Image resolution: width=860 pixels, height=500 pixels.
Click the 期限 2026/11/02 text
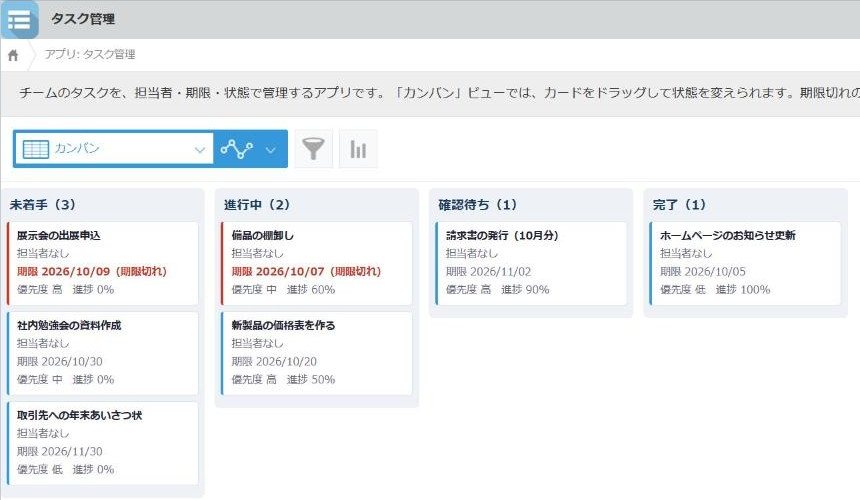488,271
